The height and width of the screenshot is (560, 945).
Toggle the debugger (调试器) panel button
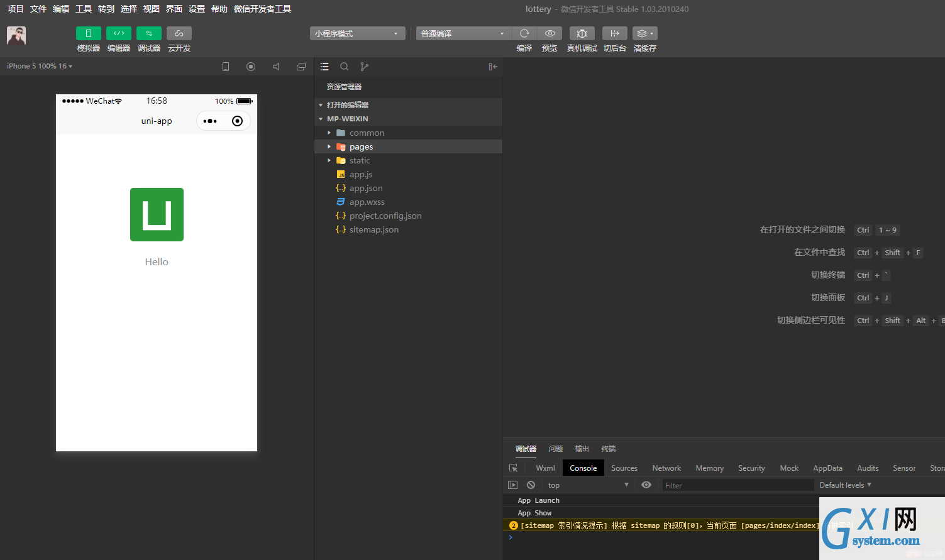point(149,33)
